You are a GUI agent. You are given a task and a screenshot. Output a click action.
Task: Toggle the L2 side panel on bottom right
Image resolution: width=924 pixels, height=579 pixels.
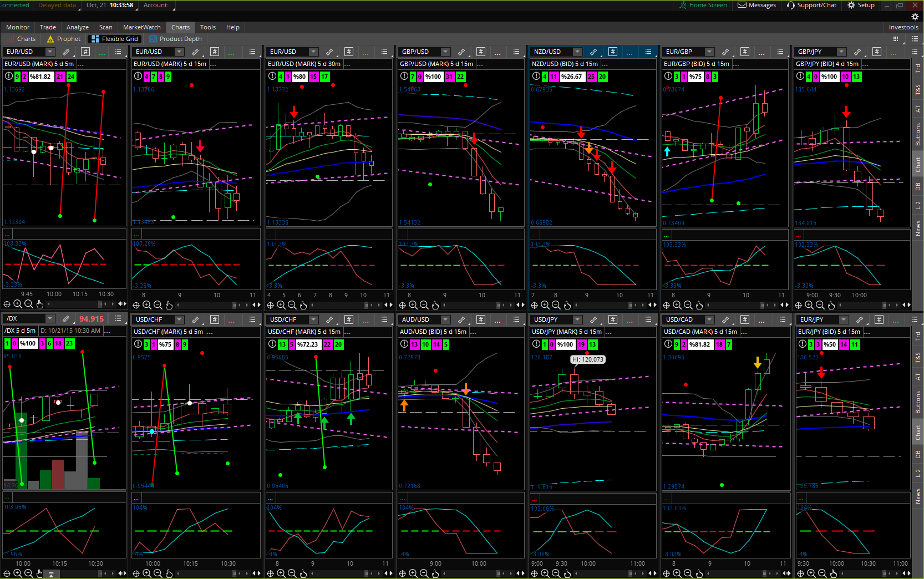pyautogui.click(x=918, y=473)
